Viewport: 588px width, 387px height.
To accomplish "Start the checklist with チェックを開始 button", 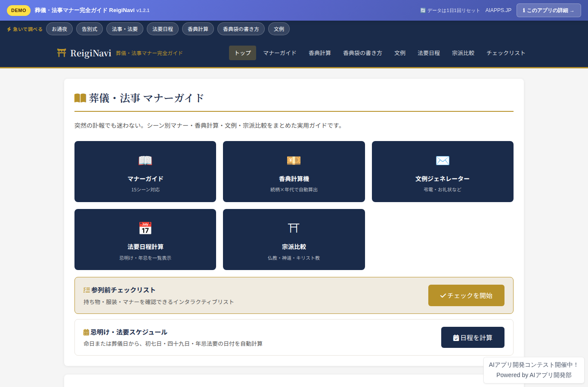I will tap(466, 295).
